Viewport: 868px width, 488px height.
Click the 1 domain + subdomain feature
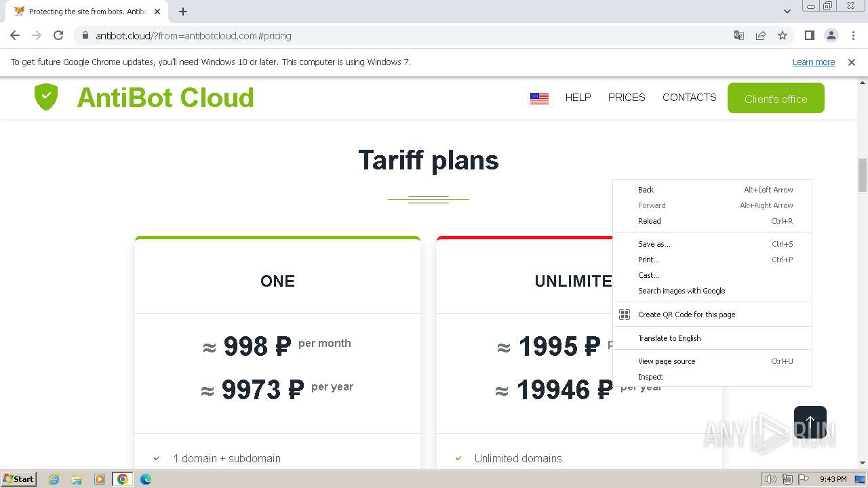(226, 458)
